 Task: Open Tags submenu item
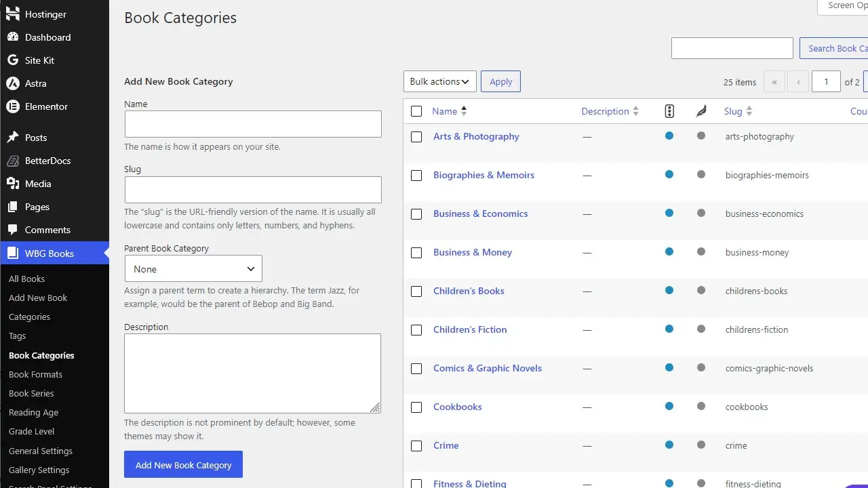(x=18, y=335)
